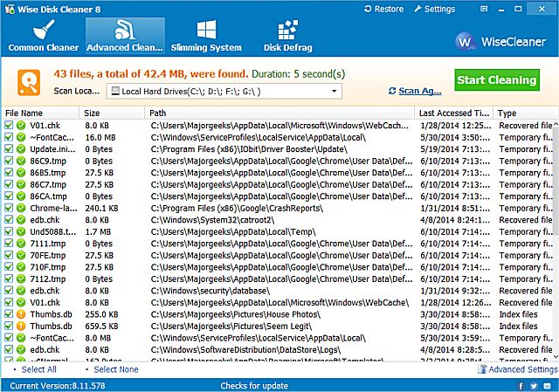Toggle checkbox for edb.chk in catroot2
The width and height of the screenshot is (559, 392).
9,219
